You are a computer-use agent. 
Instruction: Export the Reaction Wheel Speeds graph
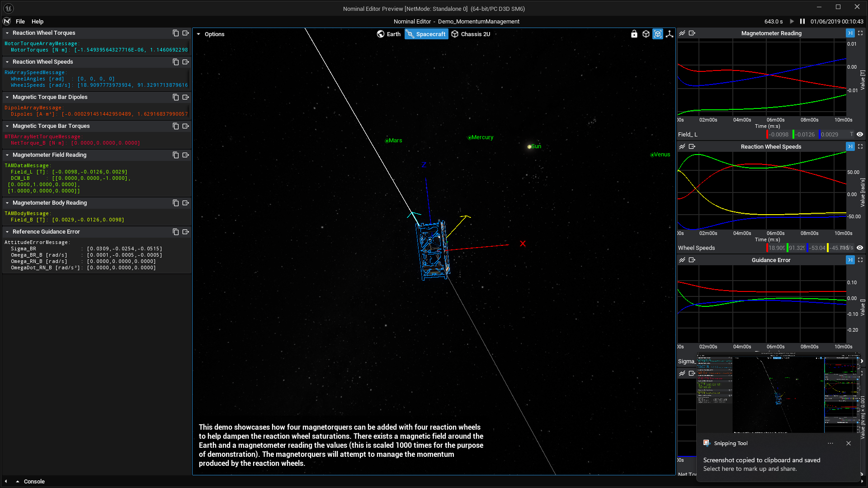(x=692, y=146)
